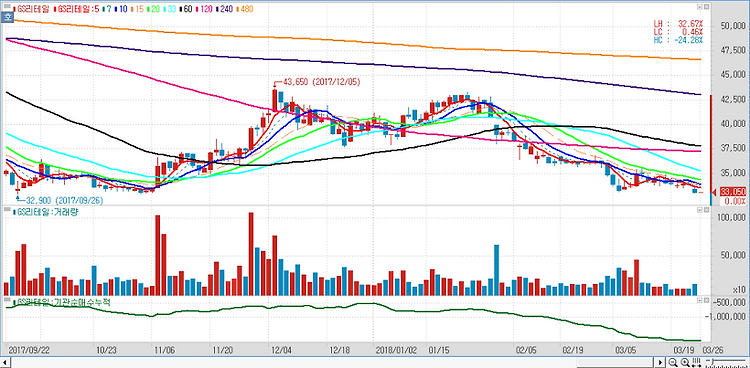Close the price chart pane
The image size is (750, 368).
click(706, 7)
